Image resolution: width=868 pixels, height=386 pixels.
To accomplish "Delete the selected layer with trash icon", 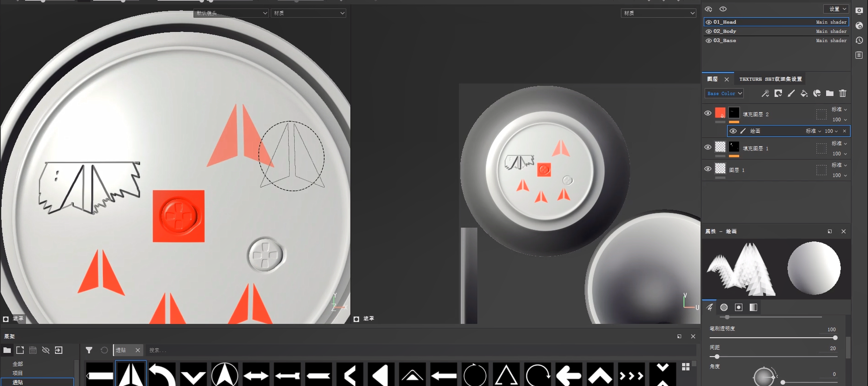I will 843,93.
